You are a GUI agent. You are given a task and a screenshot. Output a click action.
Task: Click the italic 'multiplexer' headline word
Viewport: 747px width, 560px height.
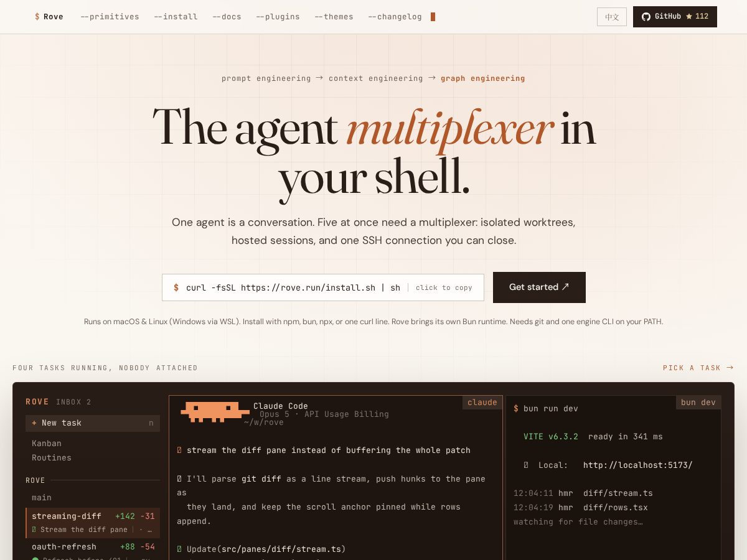click(x=449, y=129)
